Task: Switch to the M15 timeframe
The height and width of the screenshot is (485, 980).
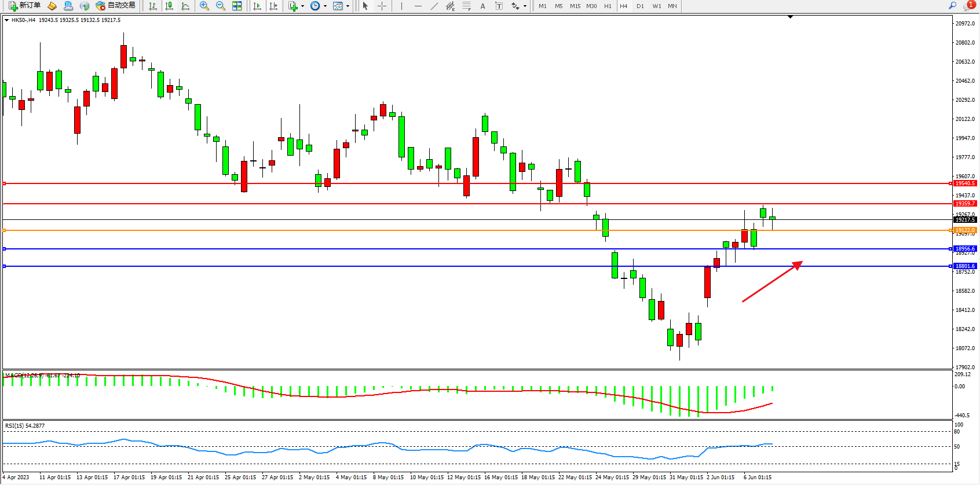Action: (575, 6)
